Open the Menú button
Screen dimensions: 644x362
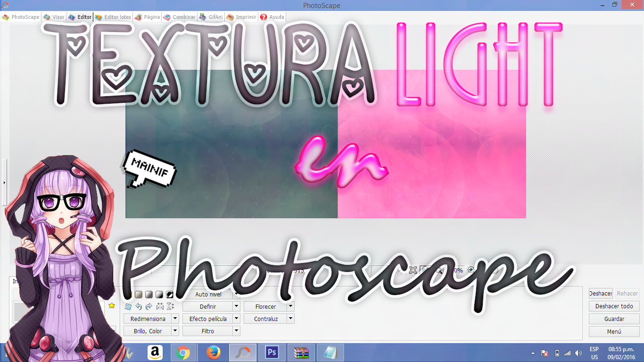(x=614, y=331)
